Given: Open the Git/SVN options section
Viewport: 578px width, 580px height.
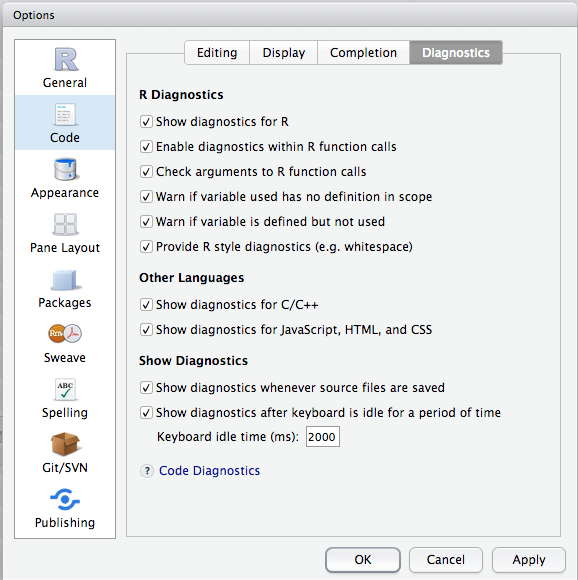Looking at the screenshot, I should click(x=65, y=453).
